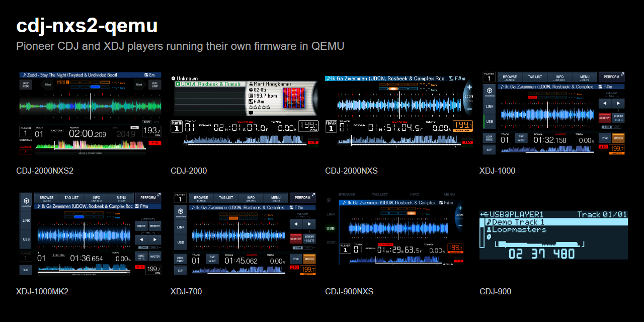Open TAG LIST tab on XDJ-1000 screen
The width and height of the screenshot is (644, 322).
point(535,77)
